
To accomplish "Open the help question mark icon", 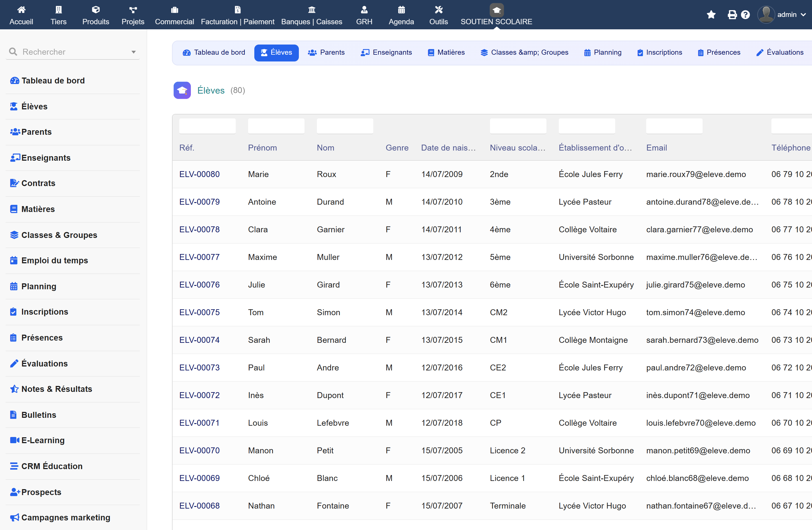I will click(745, 15).
